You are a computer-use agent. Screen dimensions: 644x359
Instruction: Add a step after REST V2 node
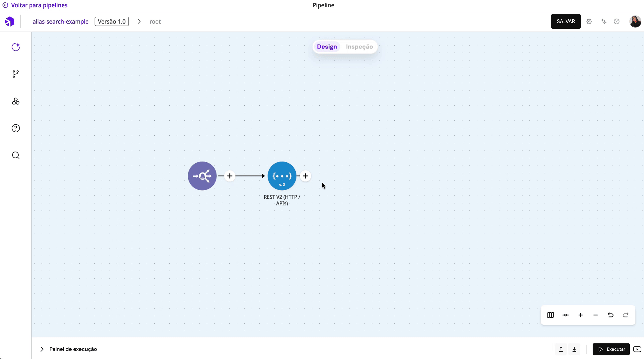[305, 176]
